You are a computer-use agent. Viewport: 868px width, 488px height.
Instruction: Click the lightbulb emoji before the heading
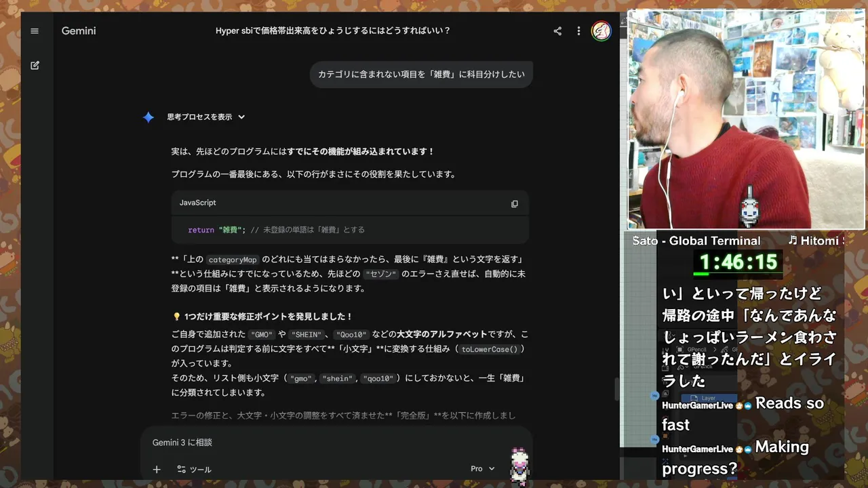[x=176, y=317]
